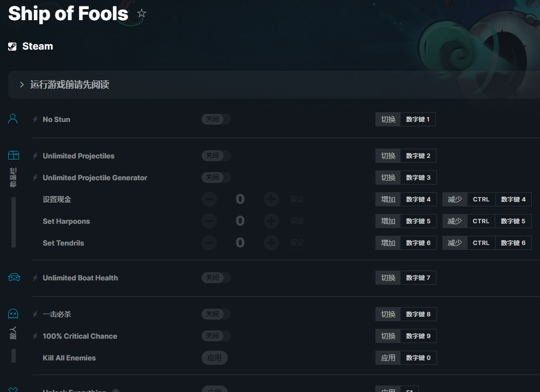Click the 应用 button for Kill All Enemies
Viewport: 540px width, 392px height.
click(215, 358)
